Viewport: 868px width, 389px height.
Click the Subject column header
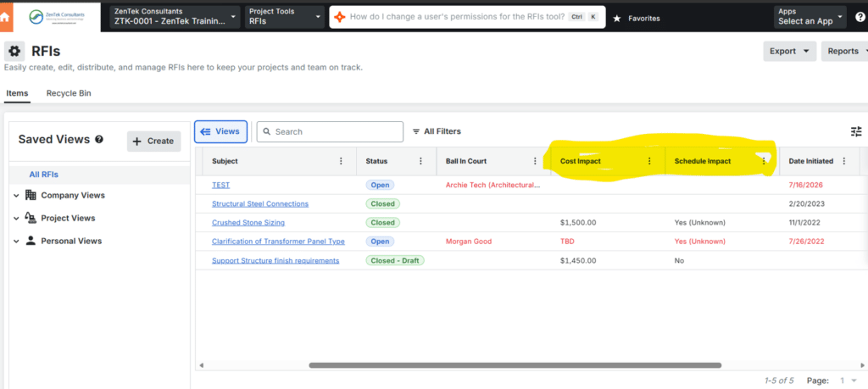(x=224, y=161)
